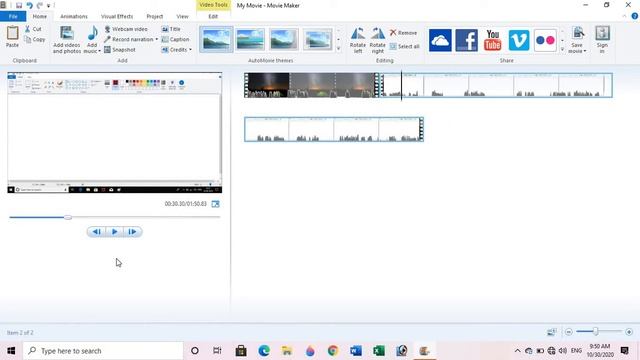
Task: Open Microsoft Edge from taskbar
Action: 264,351
